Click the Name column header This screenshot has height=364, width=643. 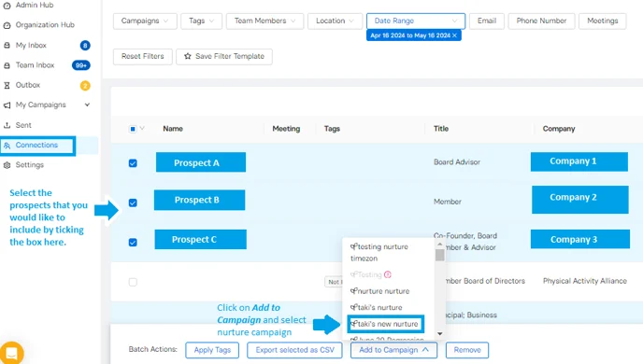pos(173,129)
